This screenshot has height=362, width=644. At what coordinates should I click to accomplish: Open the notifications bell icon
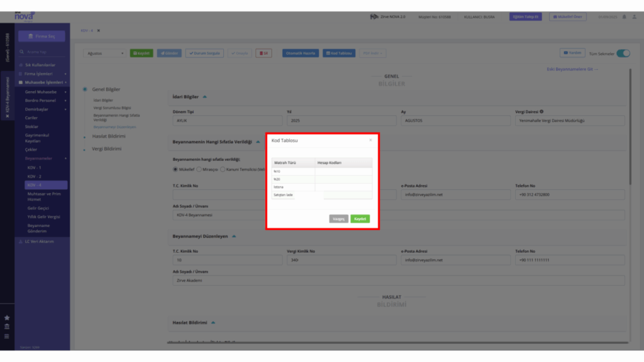tap(625, 17)
